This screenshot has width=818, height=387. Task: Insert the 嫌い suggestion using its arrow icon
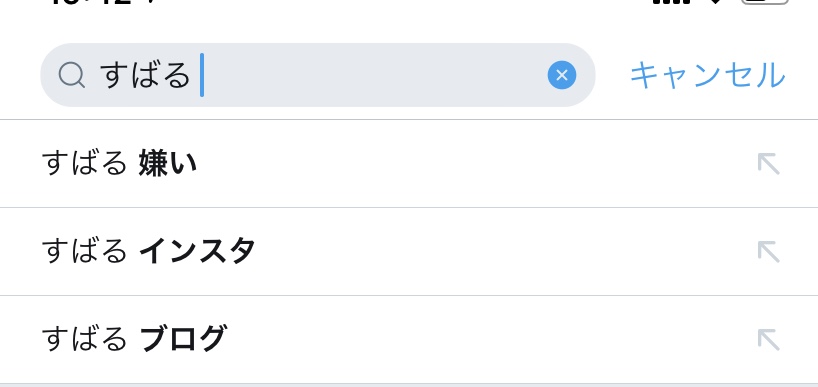pyautogui.click(x=768, y=164)
